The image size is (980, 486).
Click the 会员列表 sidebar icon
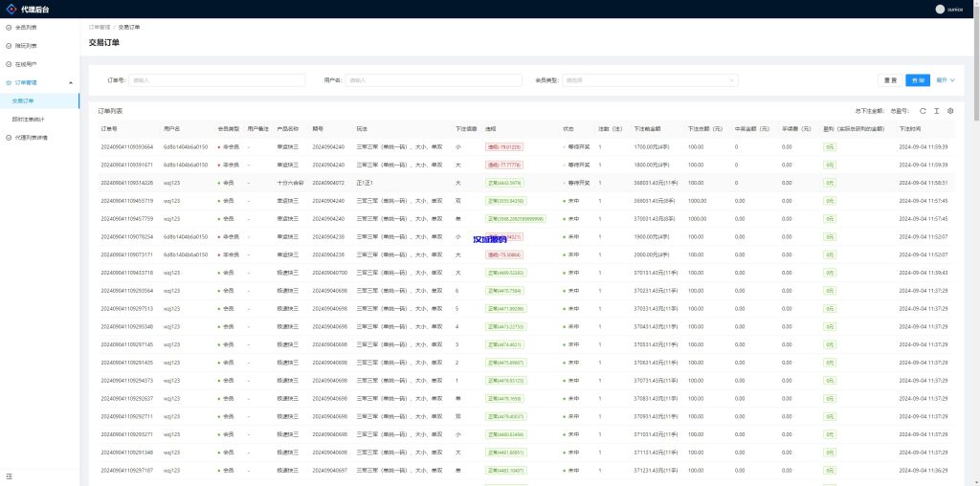(x=10, y=27)
